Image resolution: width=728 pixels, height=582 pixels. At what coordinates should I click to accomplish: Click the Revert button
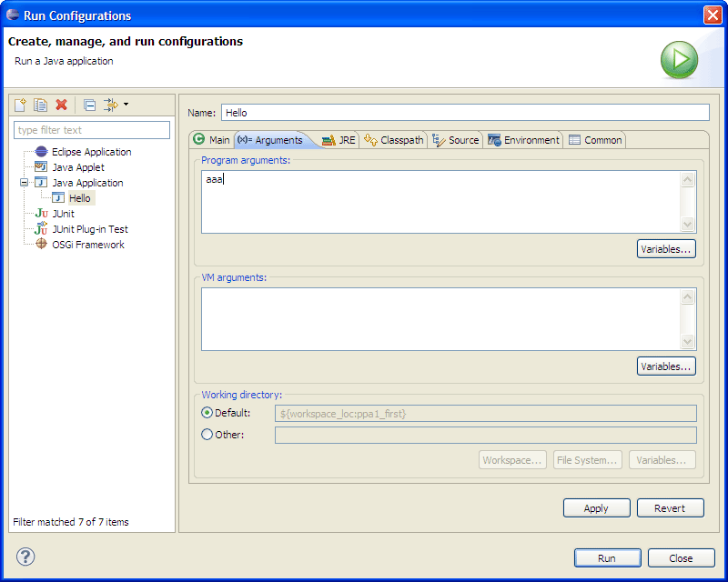[x=671, y=508]
